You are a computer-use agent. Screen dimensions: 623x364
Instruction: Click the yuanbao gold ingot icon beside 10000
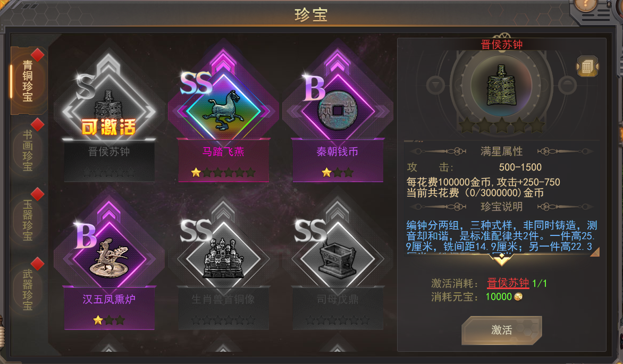(x=518, y=297)
